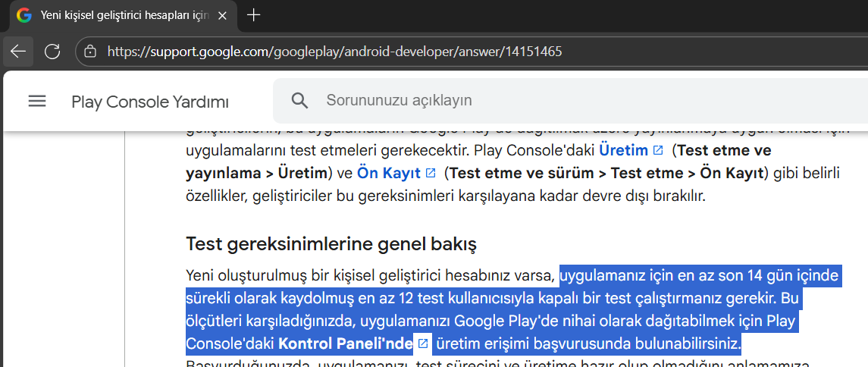Go back using the browser back arrow

pos(18,52)
